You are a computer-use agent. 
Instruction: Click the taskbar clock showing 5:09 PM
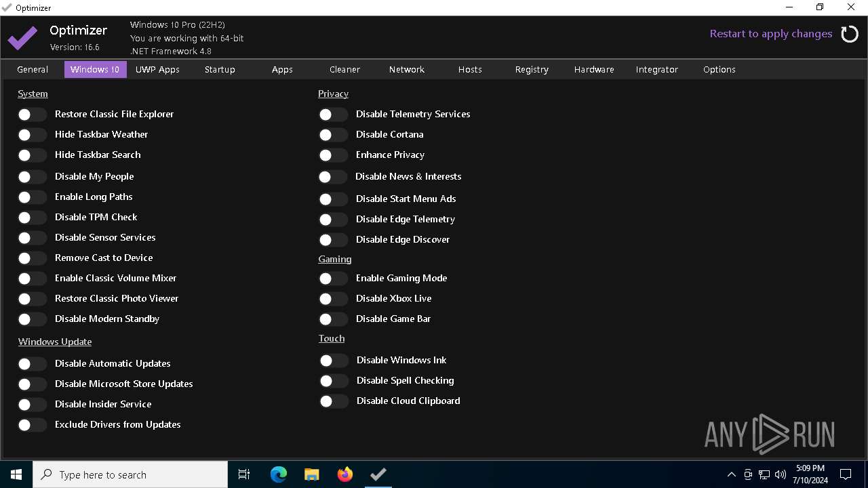click(x=810, y=474)
